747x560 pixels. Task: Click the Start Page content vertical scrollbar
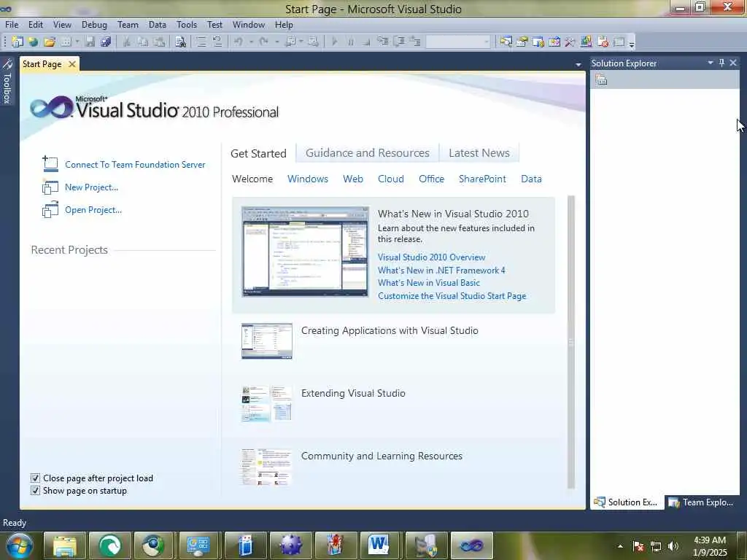pyautogui.click(x=571, y=342)
